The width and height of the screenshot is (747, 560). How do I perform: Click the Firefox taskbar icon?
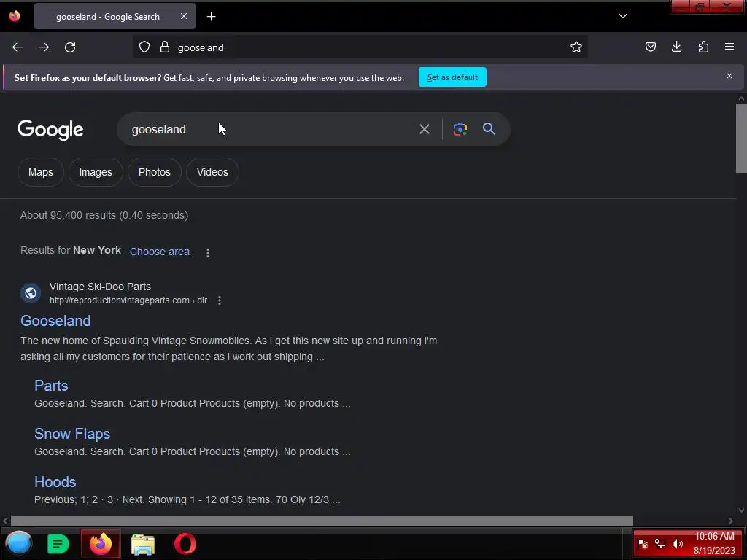101,544
